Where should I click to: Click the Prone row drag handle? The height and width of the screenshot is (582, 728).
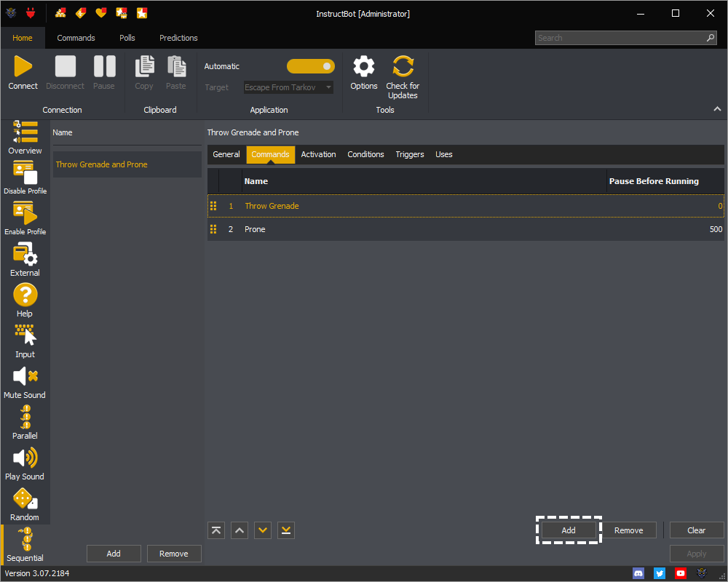[x=213, y=229]
